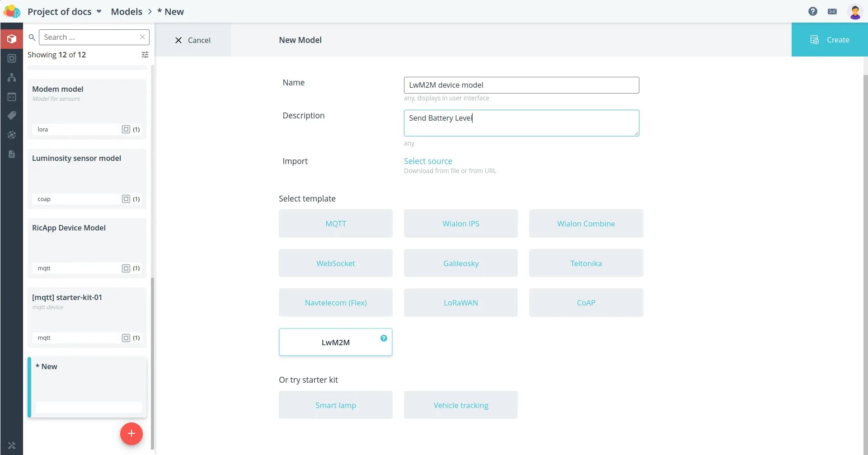The image size is (868, 455).
Task: Choose the LoRaWAN template
Action: (x=460, y=303)
